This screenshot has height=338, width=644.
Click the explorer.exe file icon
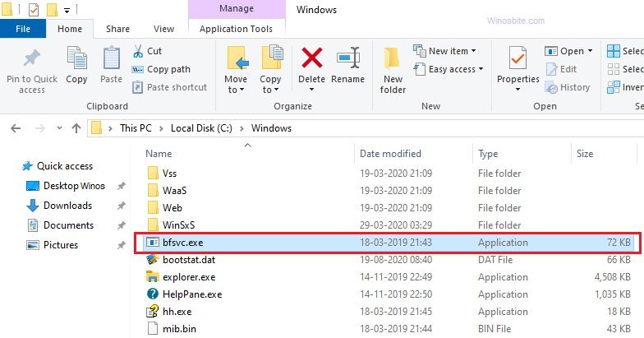(x=153, y=276)
